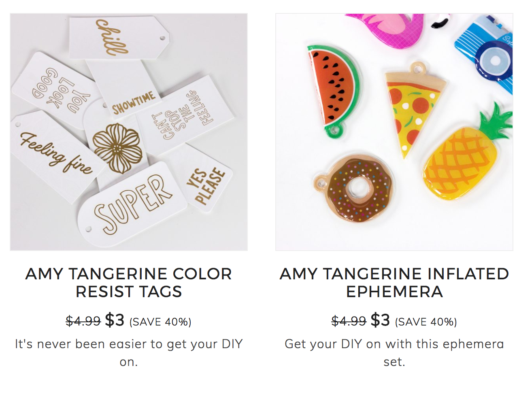Click the pink flamingo ephemera piece

pyautogui.click(x=385, y=29)
